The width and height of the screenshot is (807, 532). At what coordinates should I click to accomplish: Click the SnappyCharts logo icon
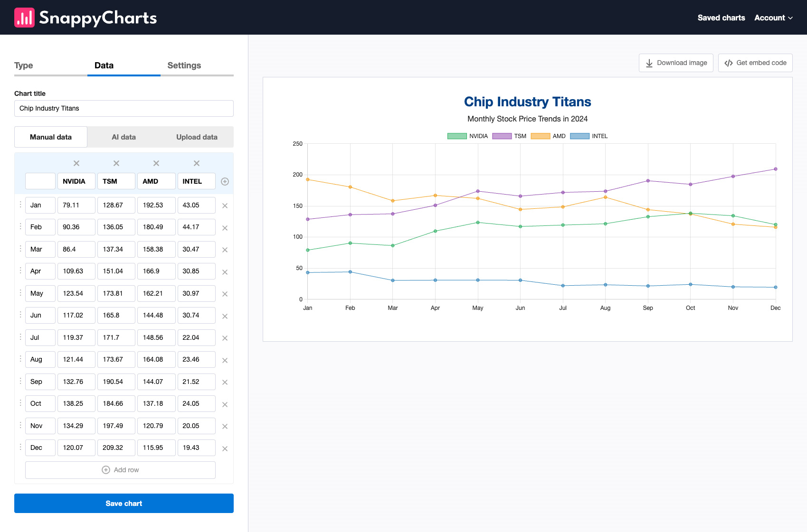(x=24, y=18)
